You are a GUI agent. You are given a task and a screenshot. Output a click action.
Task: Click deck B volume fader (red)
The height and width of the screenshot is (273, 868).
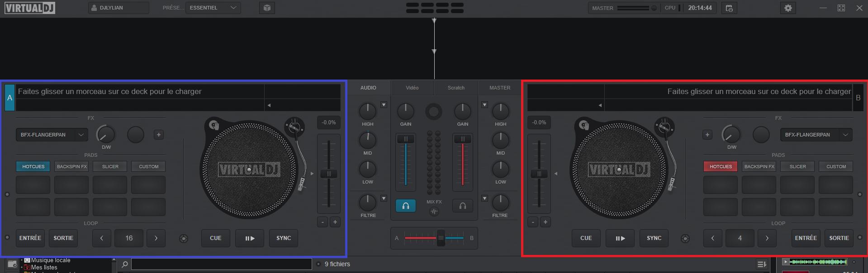pos(463,139)
